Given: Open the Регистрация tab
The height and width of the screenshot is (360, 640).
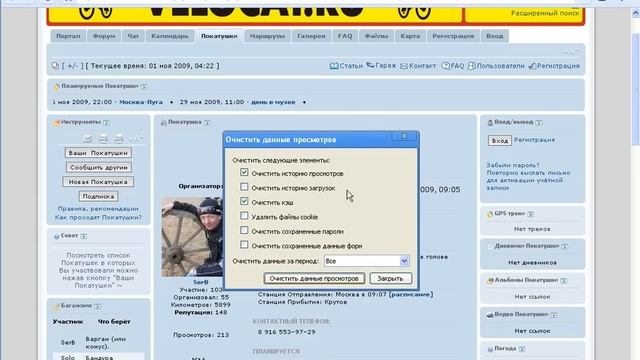Looking at the screenshot, I should pyautogui.click(x=453, y=36).
